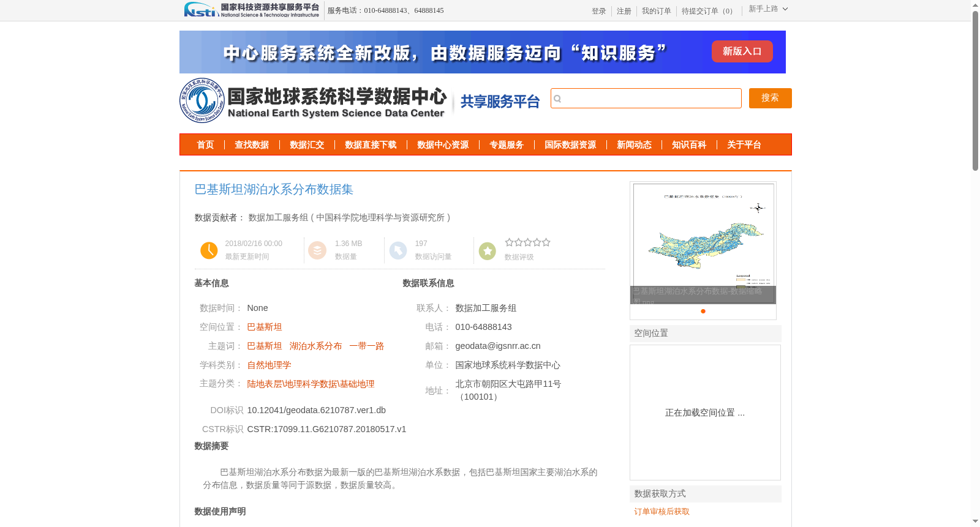The image size is (980, 527).
Task: Open the 数据汇交 menu item
Action: pyautogui.click(x=307, y=145)
